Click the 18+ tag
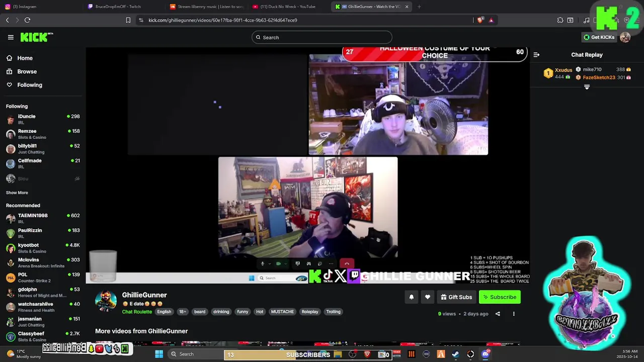Image resolution: width=644 pixels, height=362 pixels. pyautogui.click(x=183, y=312)
